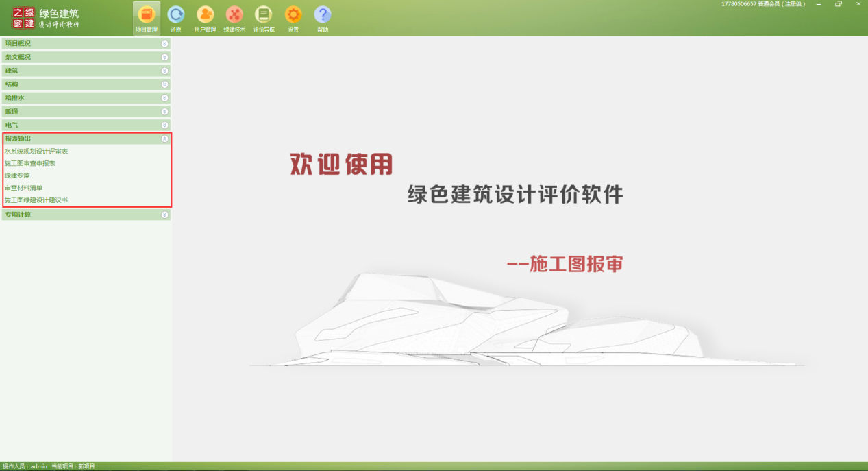Open 审查材料清单 item
Screen dimensions: 868x471
point(23,188)
